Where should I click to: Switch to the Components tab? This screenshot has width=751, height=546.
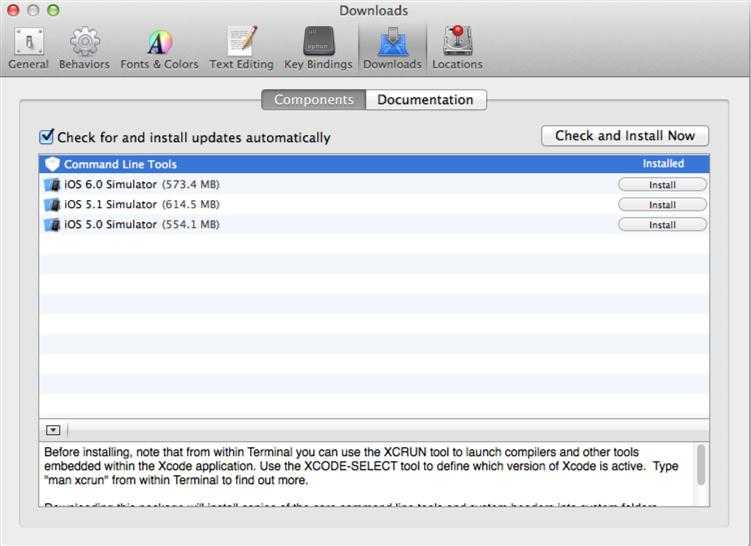tap(314, 100)
